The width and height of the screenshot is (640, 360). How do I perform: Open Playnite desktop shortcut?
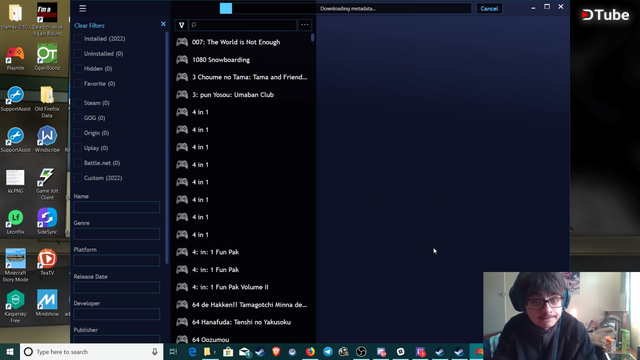pos(16,58)
